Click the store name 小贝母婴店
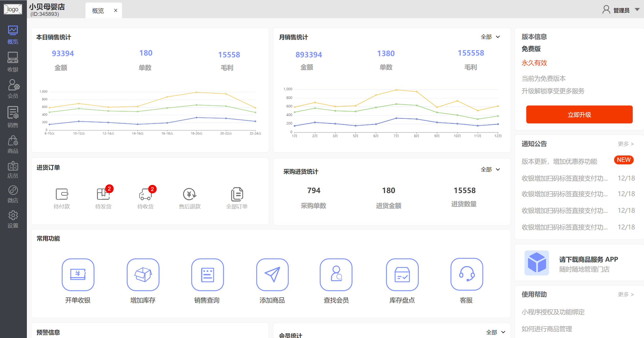The width and height of the screenshot is (644, 338). (x=47, y=7)
